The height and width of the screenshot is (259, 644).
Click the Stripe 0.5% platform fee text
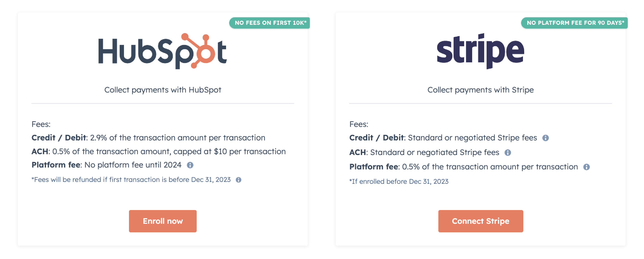489,167
